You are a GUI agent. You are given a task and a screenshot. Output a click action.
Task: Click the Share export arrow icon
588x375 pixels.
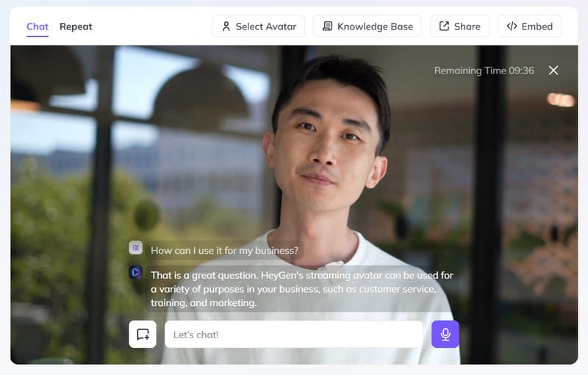pyautogui.click(x=444, y=26)
